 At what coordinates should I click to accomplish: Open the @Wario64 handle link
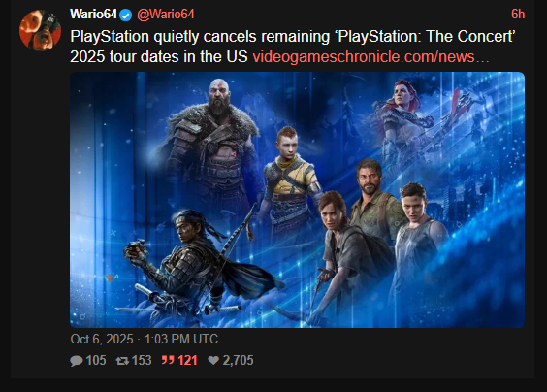165,15
